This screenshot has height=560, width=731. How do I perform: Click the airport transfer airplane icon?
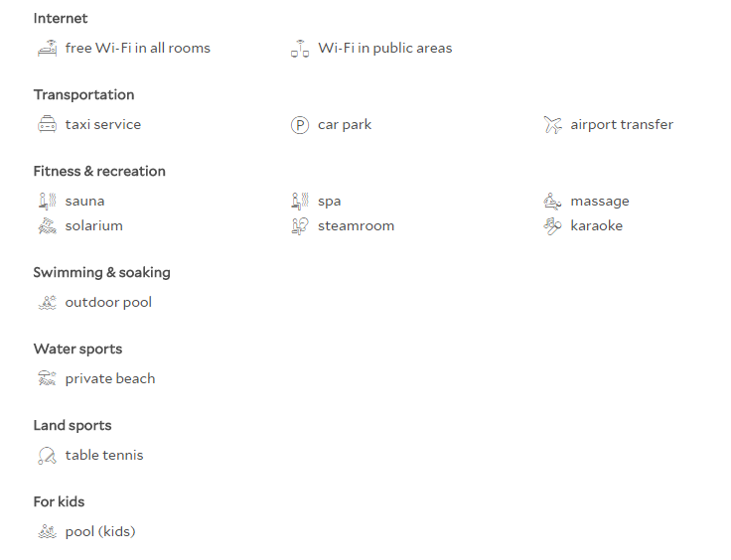552,124
